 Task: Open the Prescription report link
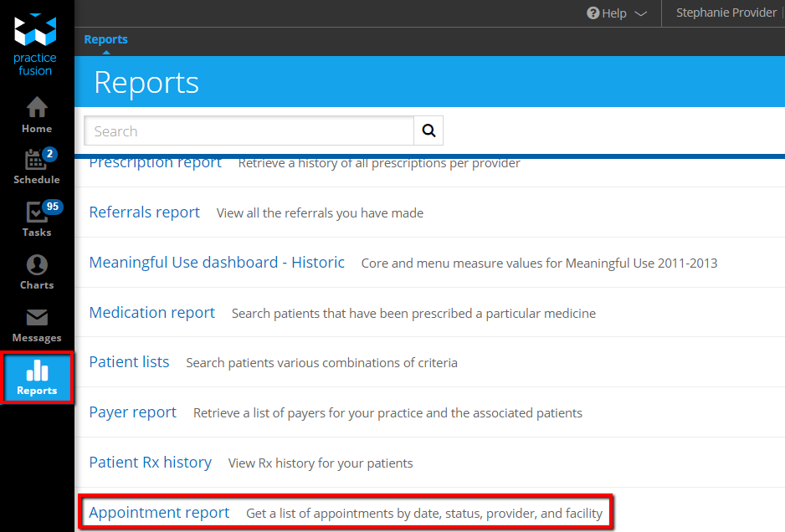[155, 162]
